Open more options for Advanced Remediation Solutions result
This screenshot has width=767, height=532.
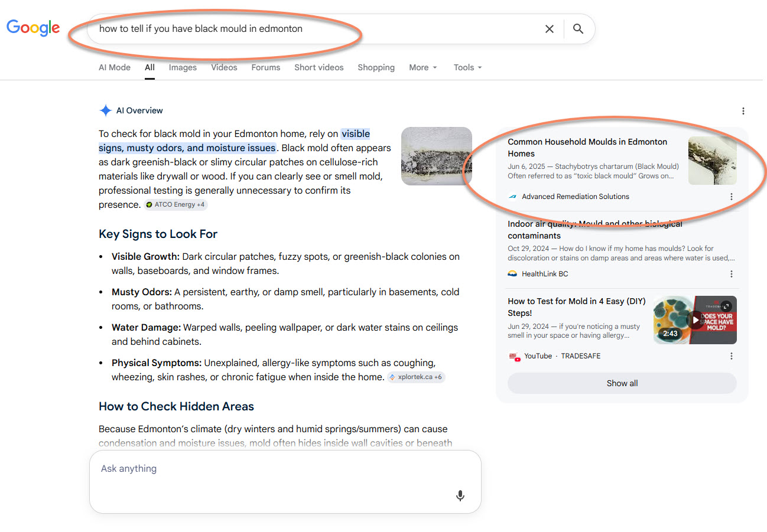731,197
